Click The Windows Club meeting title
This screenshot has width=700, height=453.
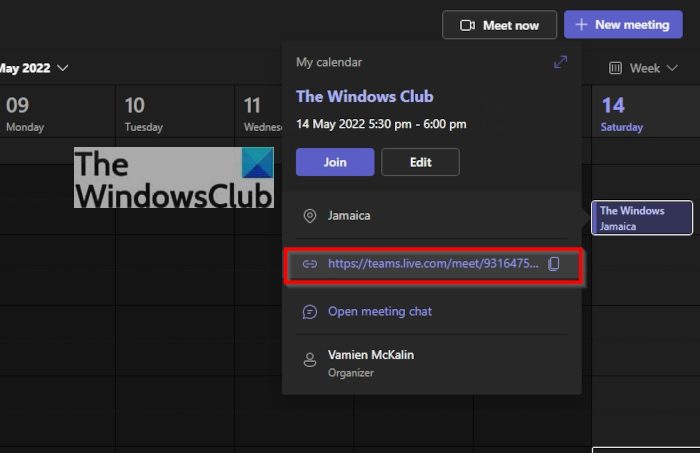[364, 96]
